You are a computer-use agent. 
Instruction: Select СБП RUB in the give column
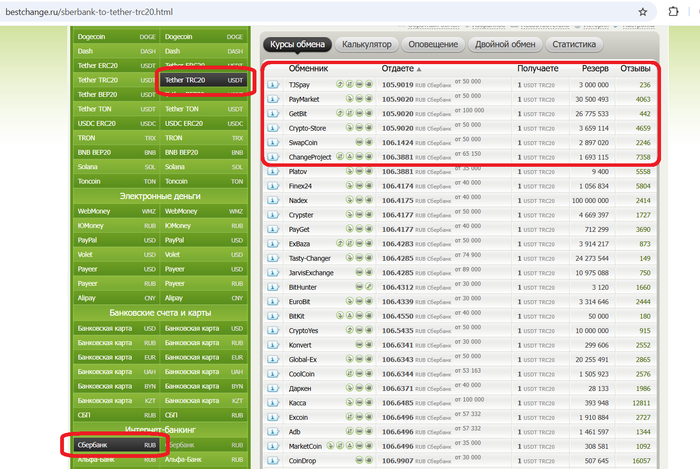point(116,415)
